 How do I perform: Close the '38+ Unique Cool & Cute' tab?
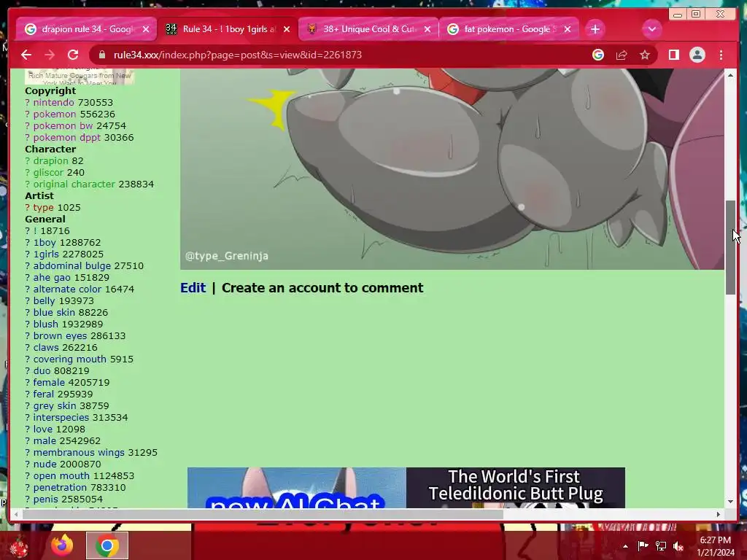tap(427, 29)
